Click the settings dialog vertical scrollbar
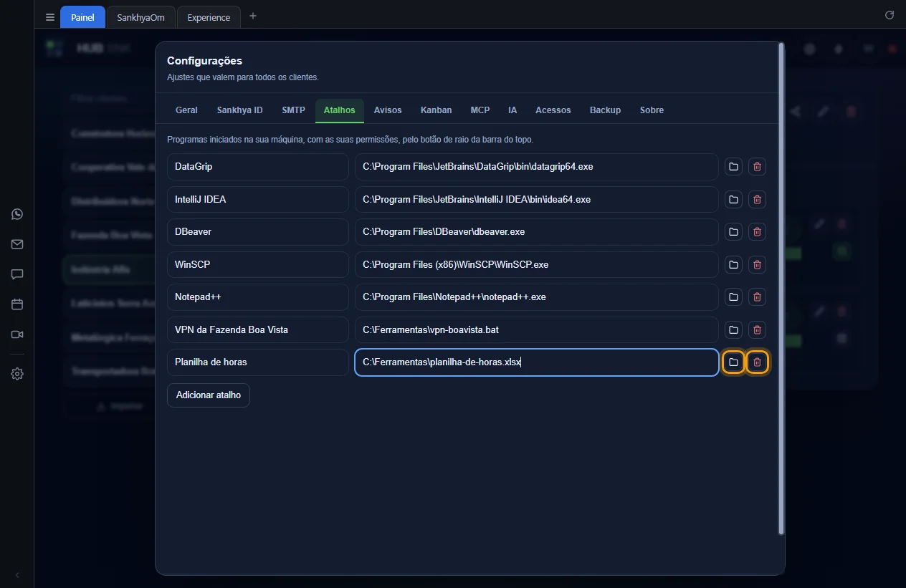This screenshot has width=906, height=588. (x=781, y=289)
